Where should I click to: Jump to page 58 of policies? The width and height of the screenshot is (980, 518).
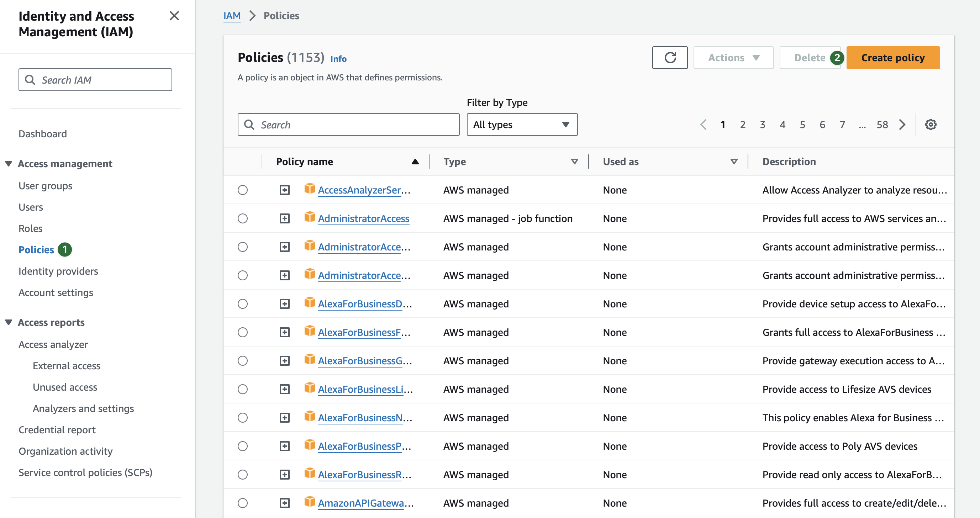coord(882,125)
